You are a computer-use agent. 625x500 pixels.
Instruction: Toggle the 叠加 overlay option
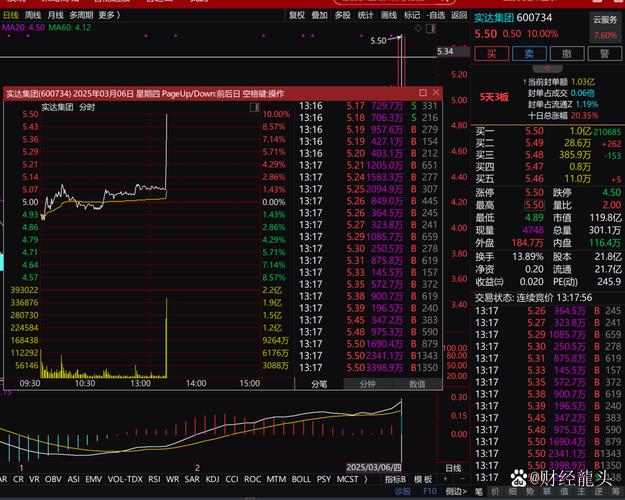pyautogui.click(x=319, y=15)
